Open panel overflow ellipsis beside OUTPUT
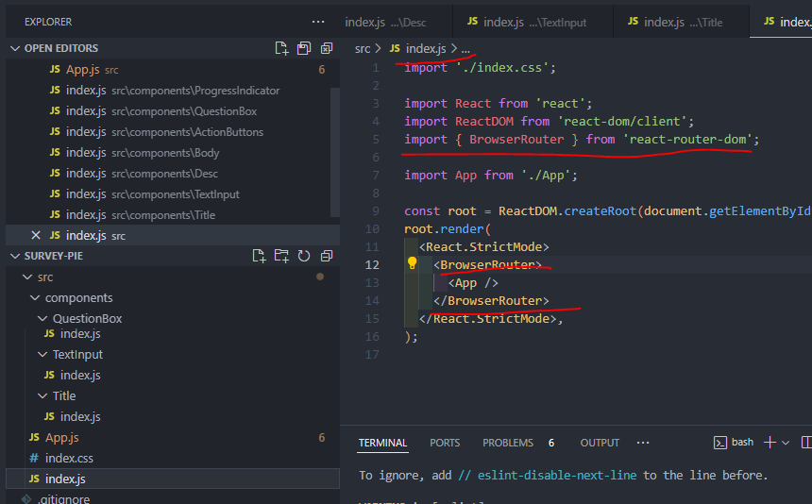The image size is (812, 504). coord(643,443)
